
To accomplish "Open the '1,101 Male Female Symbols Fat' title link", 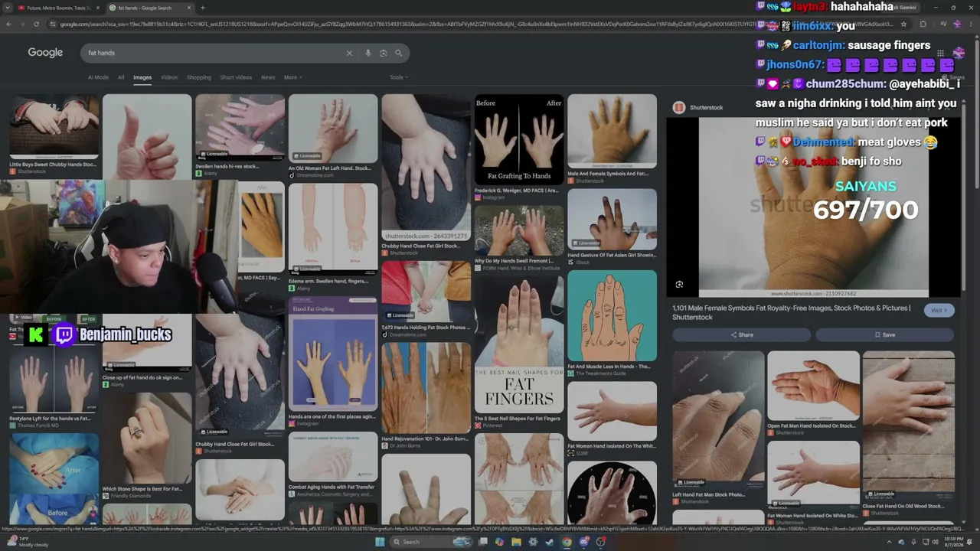I will click(792, 312).
